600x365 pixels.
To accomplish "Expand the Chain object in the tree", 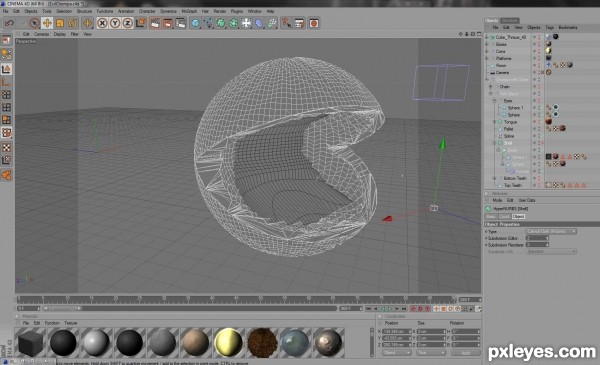I will pyautogui.click(x=491, y=87).
